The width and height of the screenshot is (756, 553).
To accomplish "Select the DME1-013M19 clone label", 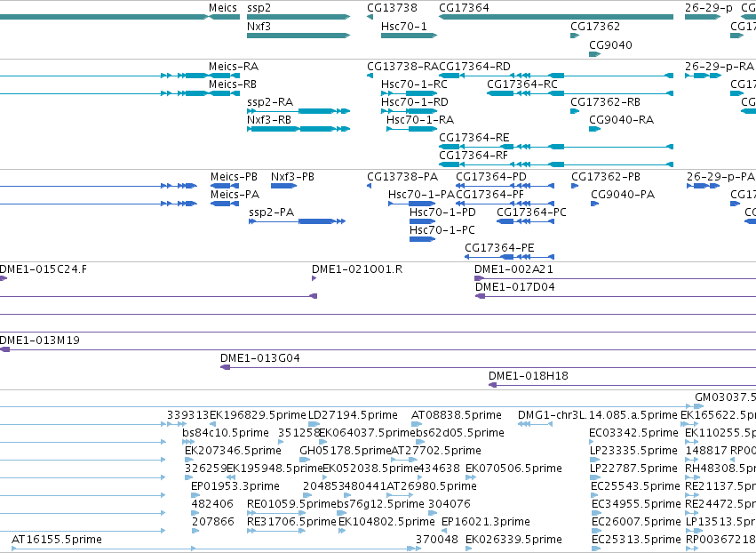I will coord(40,341).
